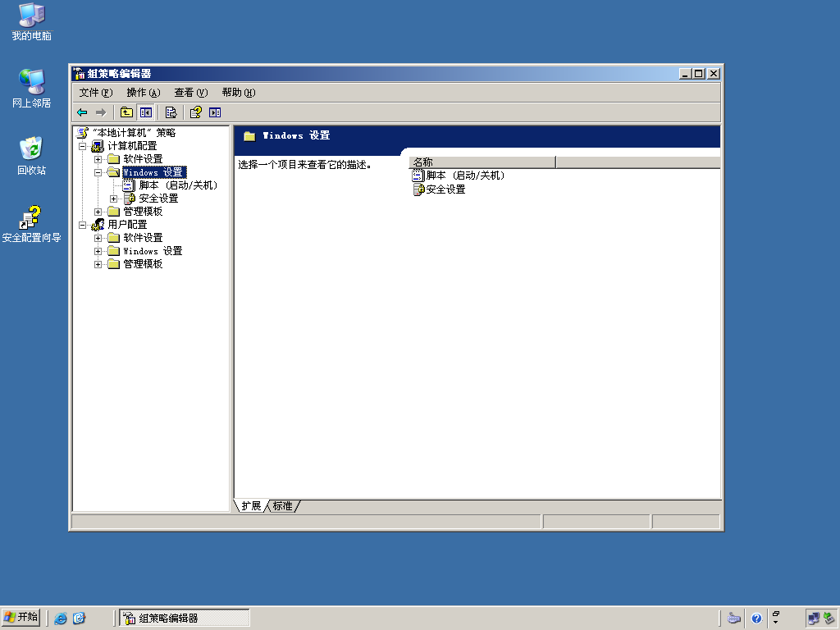Minimize the 组策略编辑器 window
Screen dimensions: 840x630
[x=685, y=74]
